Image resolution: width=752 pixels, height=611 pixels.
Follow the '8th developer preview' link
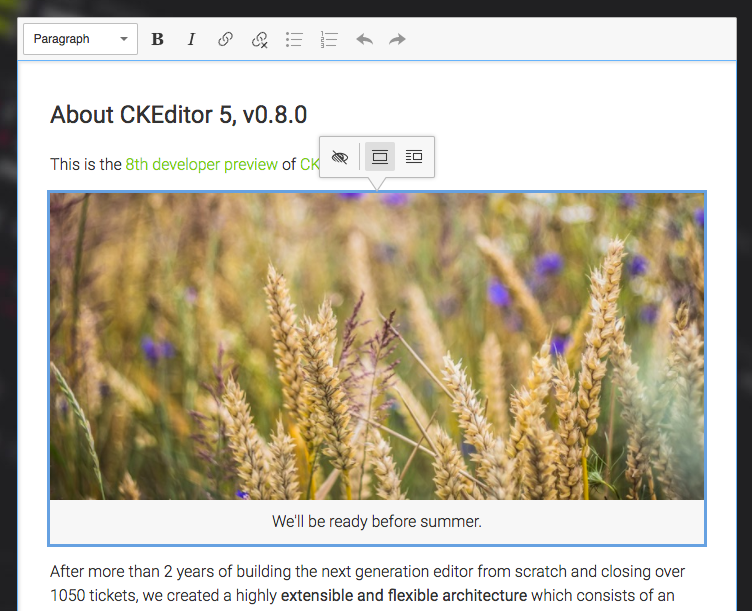tap(201, 164)
